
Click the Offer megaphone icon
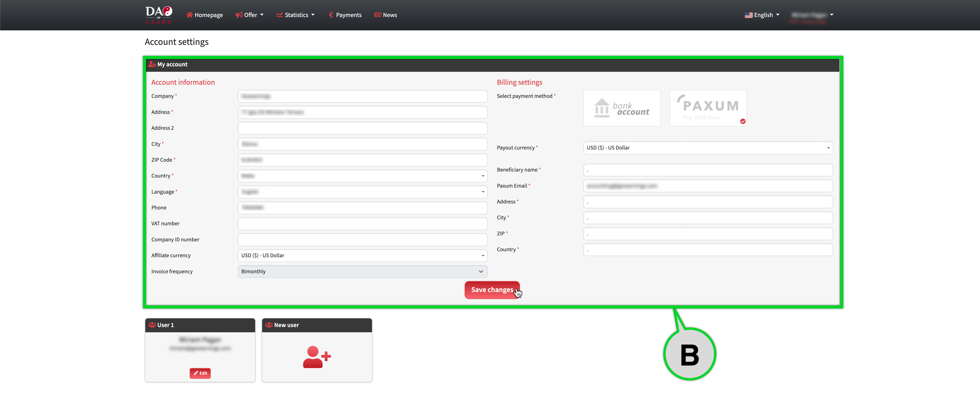tap(239, 15)
